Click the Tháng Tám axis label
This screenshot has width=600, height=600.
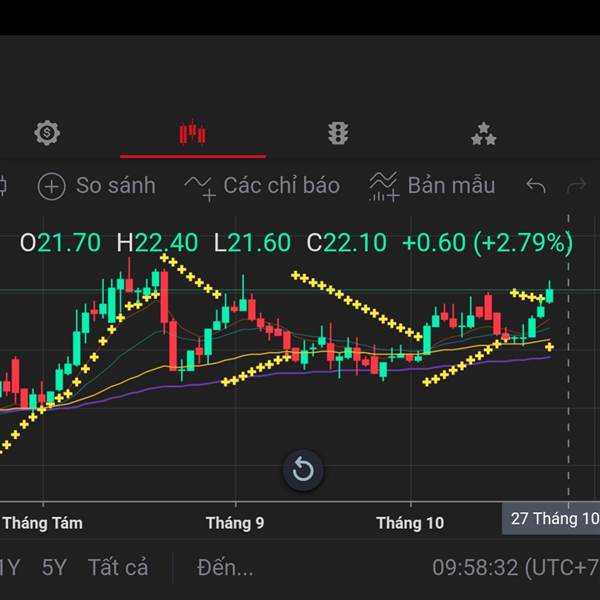click(43, 523)
